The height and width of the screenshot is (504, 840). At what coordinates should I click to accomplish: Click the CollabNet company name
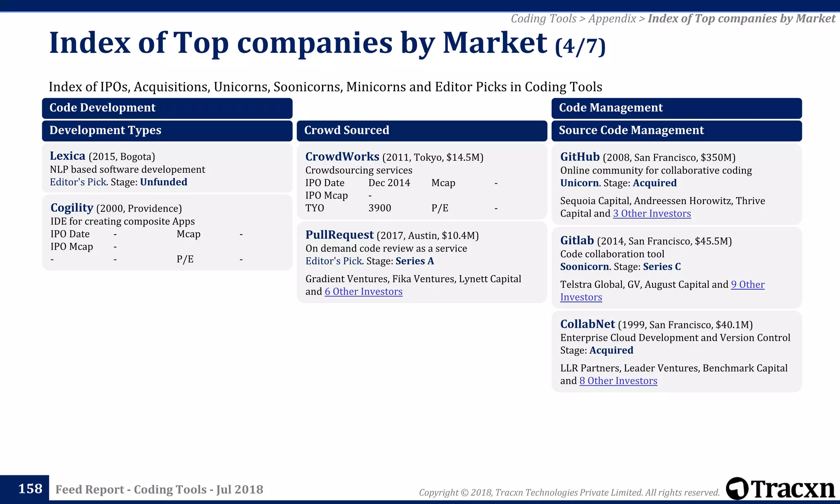pyautogui.click(x=587, y=324)
